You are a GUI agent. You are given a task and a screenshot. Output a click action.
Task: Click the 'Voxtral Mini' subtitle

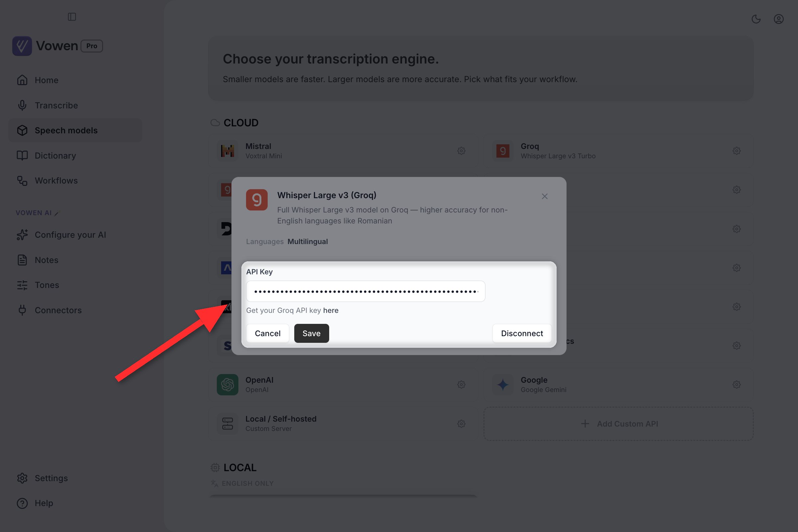click(264, 156)
